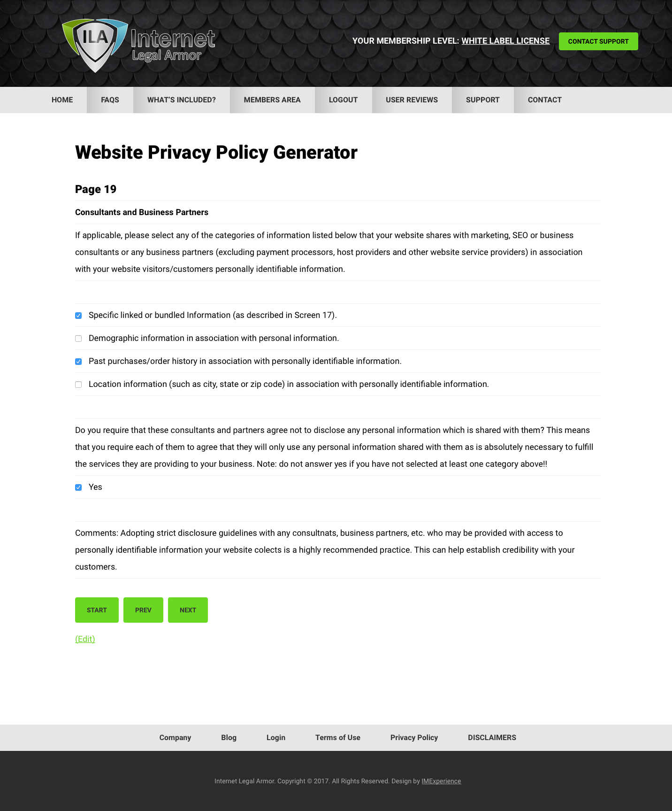Viewport: 672px width, 811px height.
Task: Uncheck the Yes disclosure agreement checkbox
Action: tap(78, 487)
